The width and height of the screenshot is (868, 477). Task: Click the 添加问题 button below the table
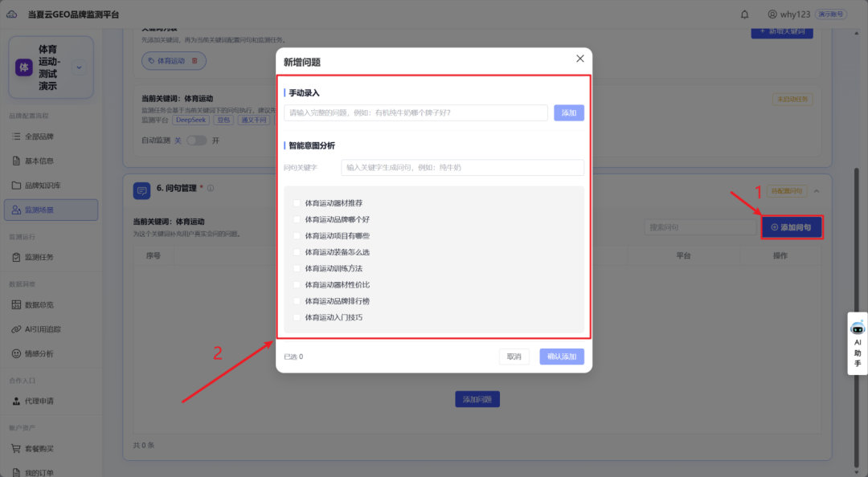click(477, 399)
